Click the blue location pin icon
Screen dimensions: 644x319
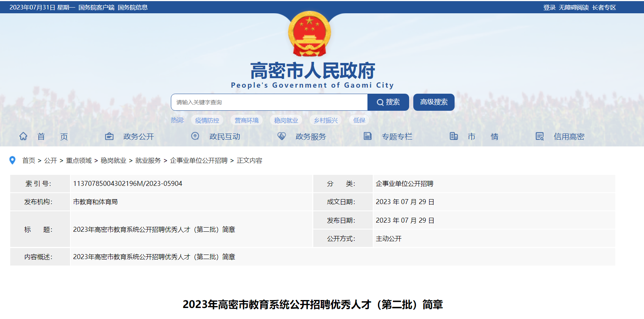[13, 160]
